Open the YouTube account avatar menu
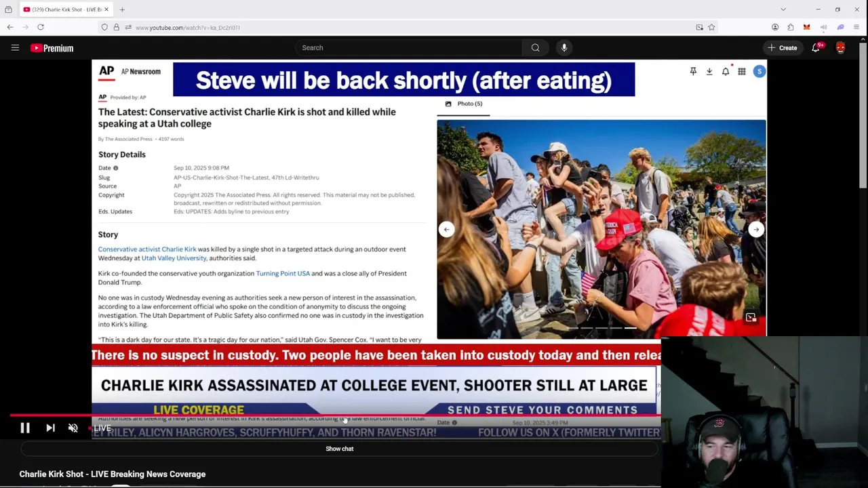The height and width of the screenshot is (488, 868). [840, 47]
